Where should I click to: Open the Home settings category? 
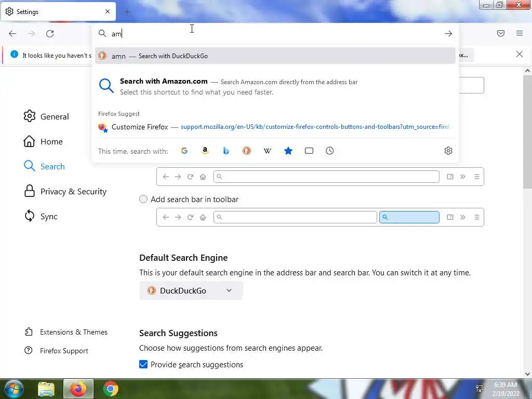point(43,141)
